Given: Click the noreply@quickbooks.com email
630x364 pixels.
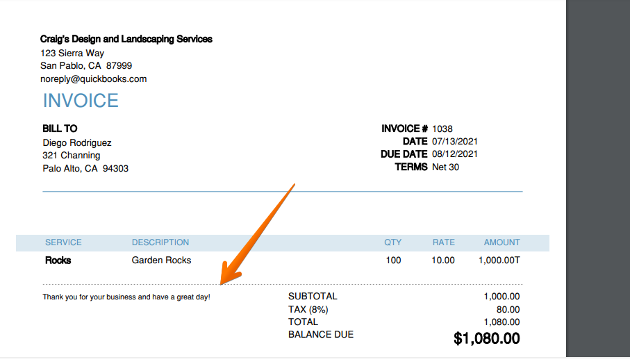Looking at the screenshot, I should (94, 78).
